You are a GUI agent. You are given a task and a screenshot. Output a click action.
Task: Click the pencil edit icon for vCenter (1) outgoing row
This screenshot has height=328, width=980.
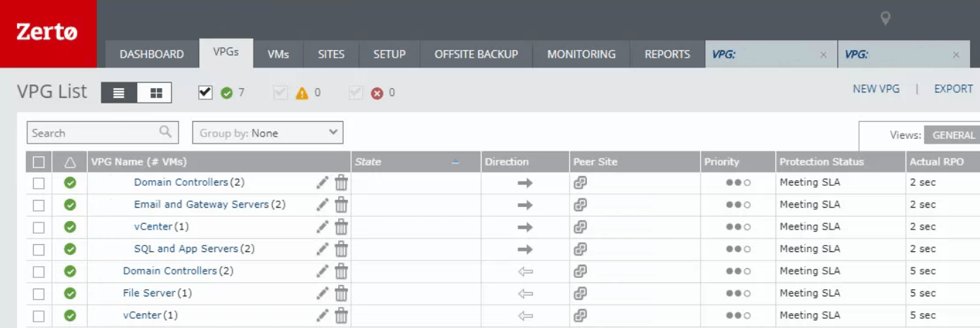(322, 227)
